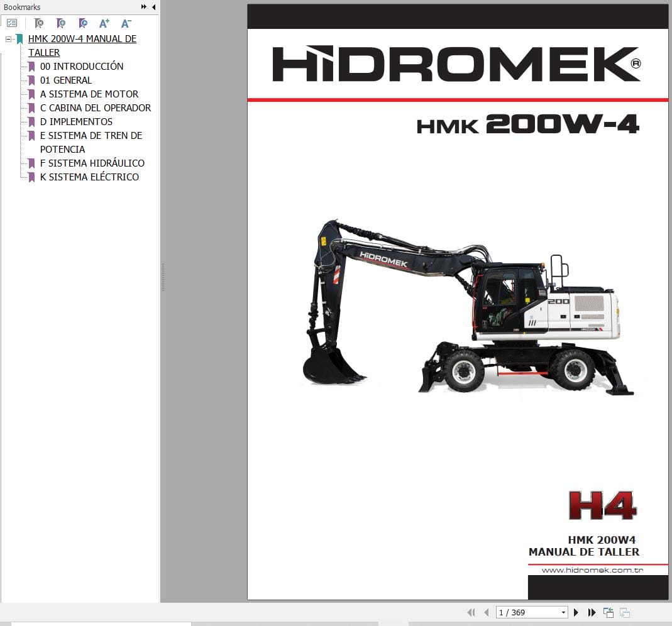Jump to last page with skip button
Screen dimensions: 672x626
(x=592, y=612)
